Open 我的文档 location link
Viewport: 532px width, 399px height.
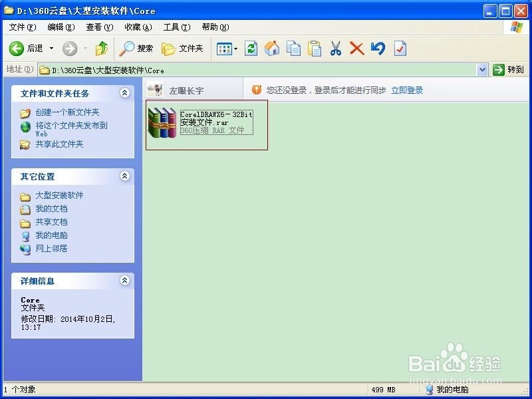coord(52,209)
